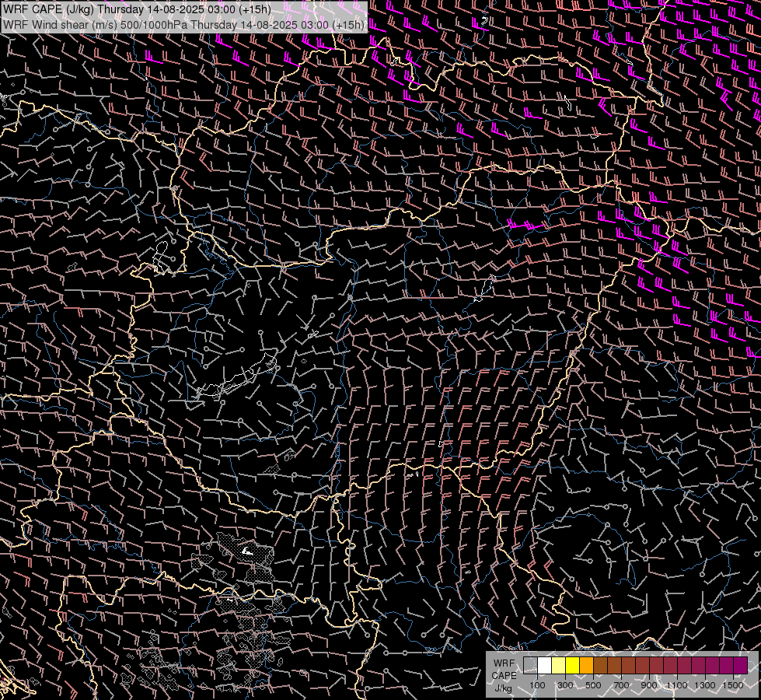761x700 pixels.
Task: Click the CAPE label in the legend
Action: (x=504, y=676)
